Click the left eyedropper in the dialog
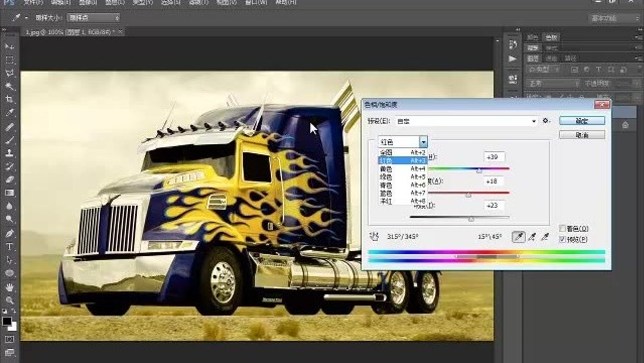This screenshot has height=363, width=644. pos(518,236)
